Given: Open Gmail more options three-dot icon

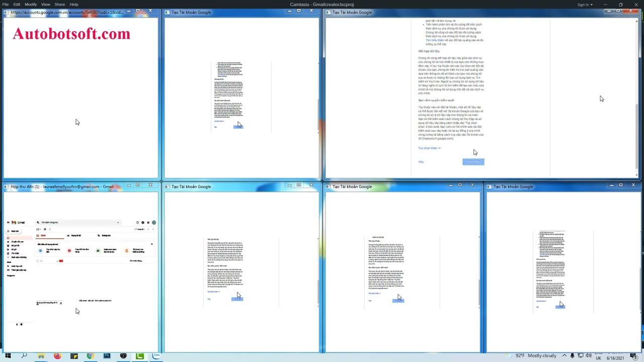Looking at the screenshot, I should (x=50, y=229).
